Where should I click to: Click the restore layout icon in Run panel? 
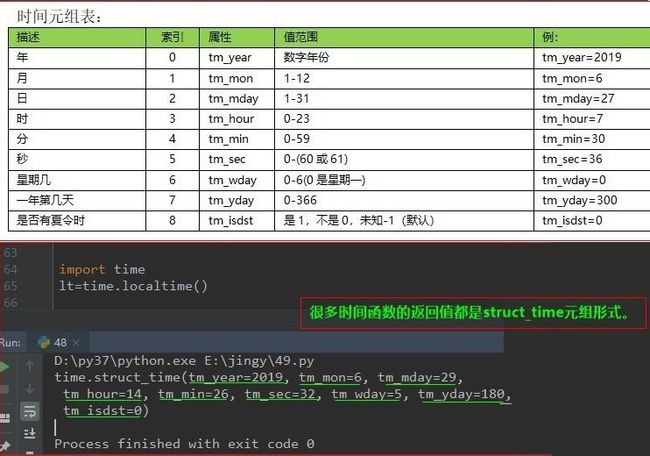tap(4, 418)
